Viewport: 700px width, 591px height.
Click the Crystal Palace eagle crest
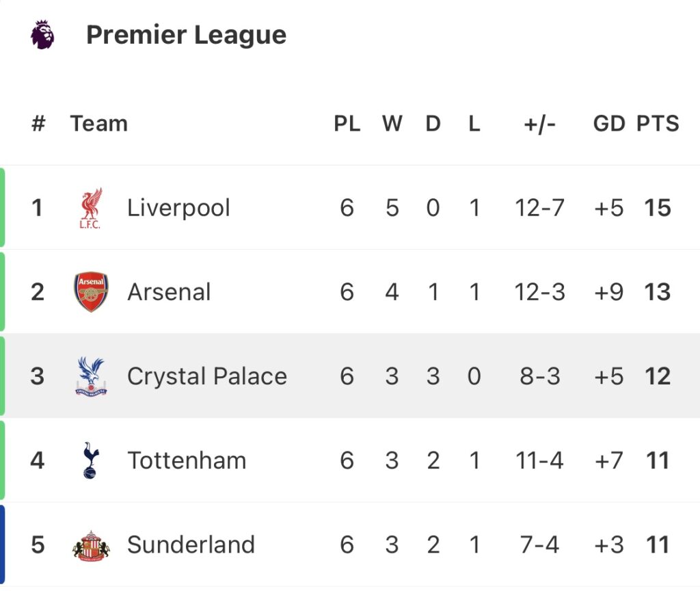[91, 376]
